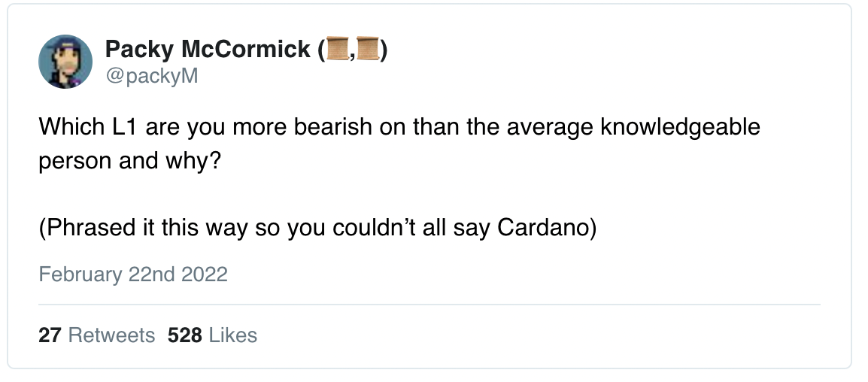Open the Packy McCormick display name link
868x382 pixels.
(x=208, y=50)
